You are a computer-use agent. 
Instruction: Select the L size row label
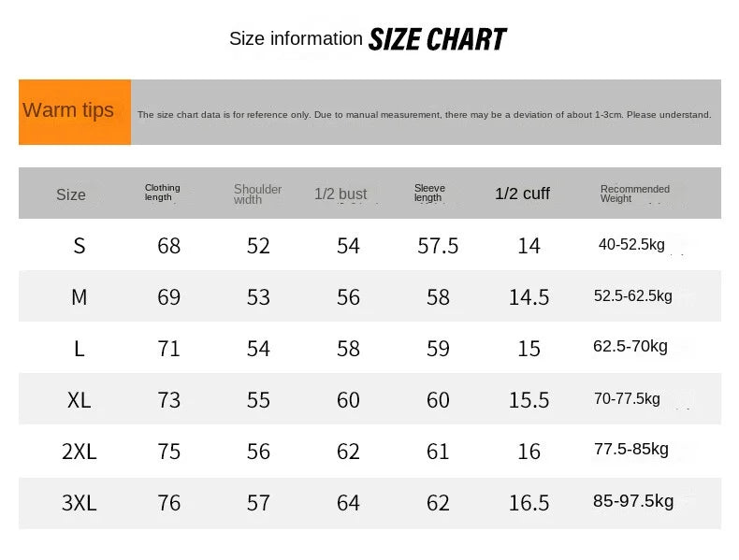click(80, 349)
